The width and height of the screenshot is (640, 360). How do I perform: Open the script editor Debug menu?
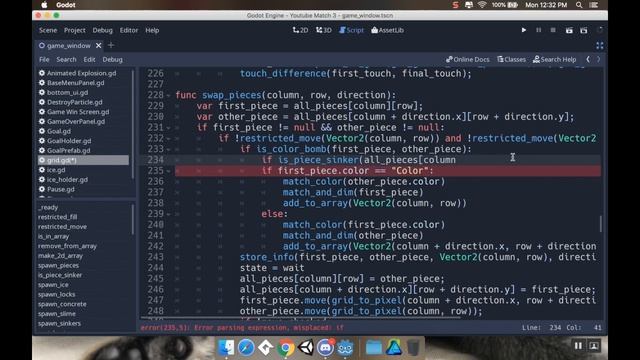click(x=112, y=60)
